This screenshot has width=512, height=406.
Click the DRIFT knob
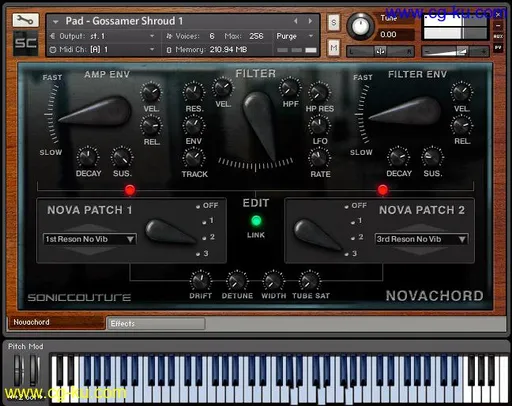tap(201, 281)
